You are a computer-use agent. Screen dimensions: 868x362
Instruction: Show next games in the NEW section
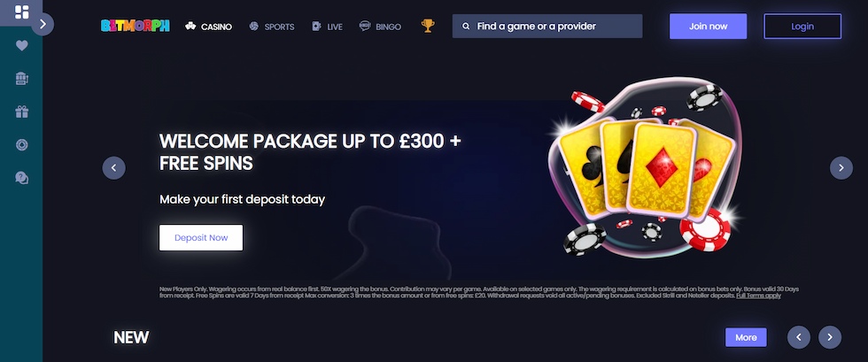coord(830,337)
